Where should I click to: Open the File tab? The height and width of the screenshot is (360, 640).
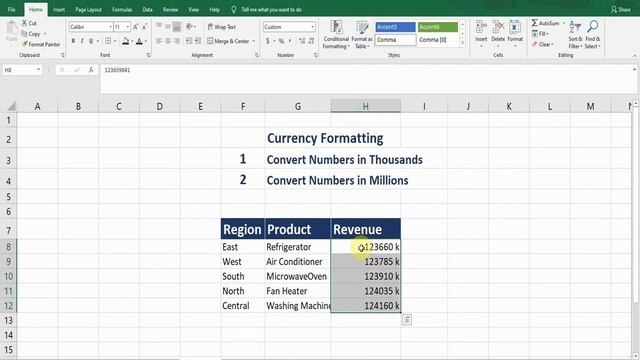(x=11, y=9)
